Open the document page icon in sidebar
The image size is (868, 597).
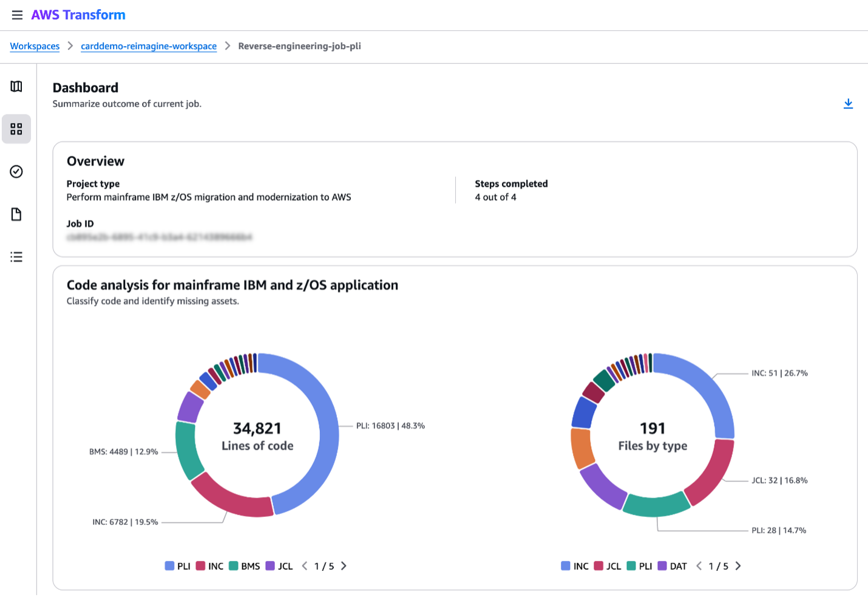(x=16, y=214)
